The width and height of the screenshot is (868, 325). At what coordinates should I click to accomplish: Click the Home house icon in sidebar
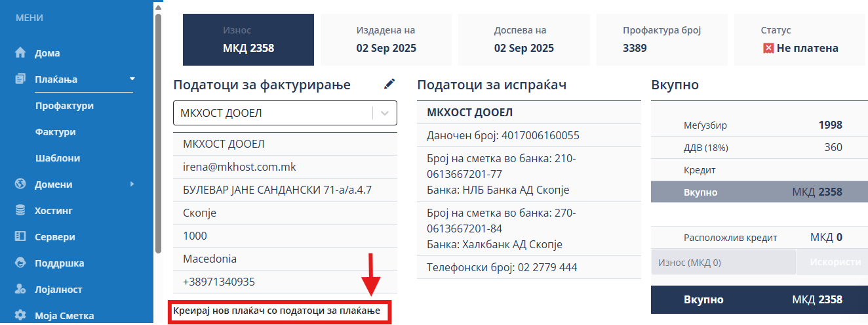(20, 53)
